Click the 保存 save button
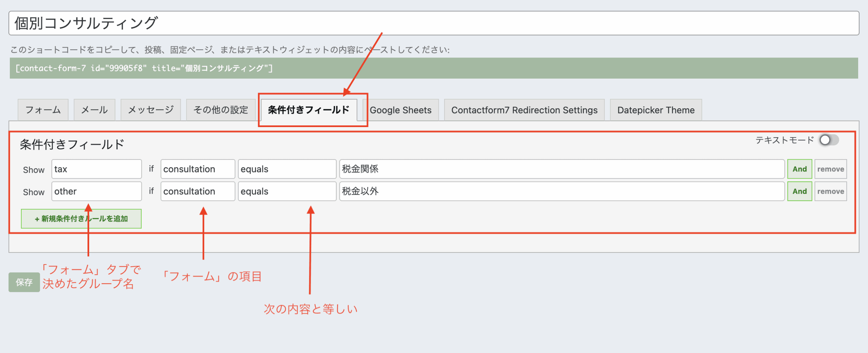 (24, 282)
